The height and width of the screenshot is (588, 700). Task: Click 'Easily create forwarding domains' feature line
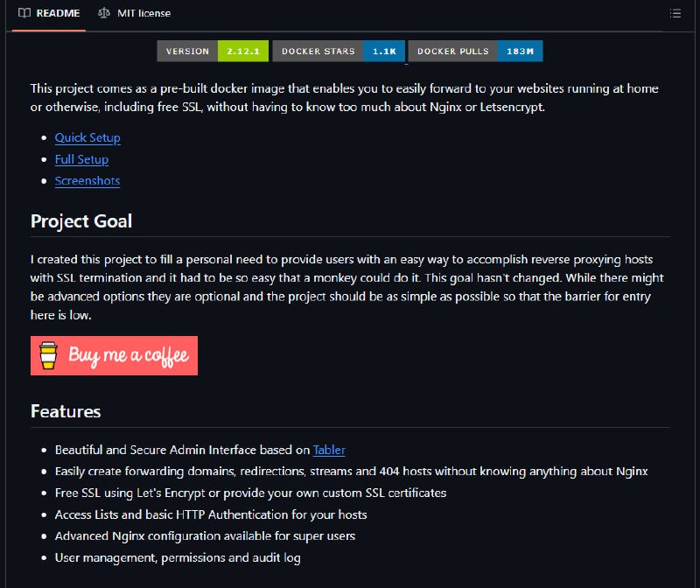351,471
